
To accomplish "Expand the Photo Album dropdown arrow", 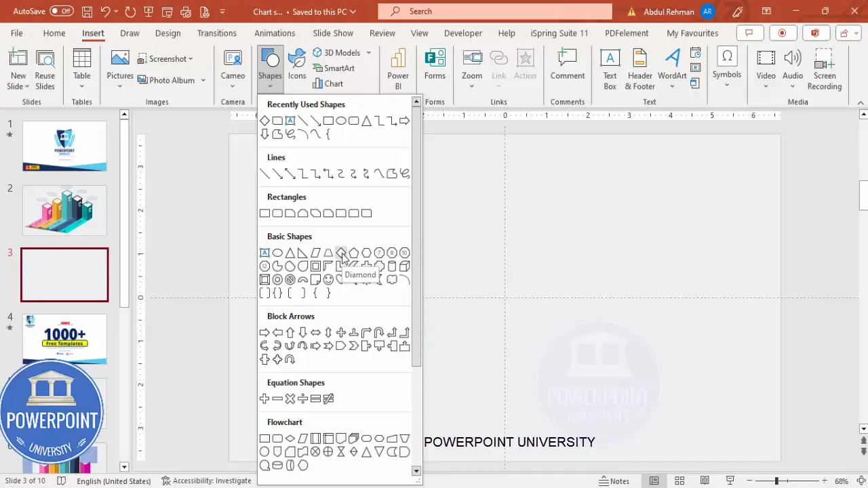I will [203, 80].
